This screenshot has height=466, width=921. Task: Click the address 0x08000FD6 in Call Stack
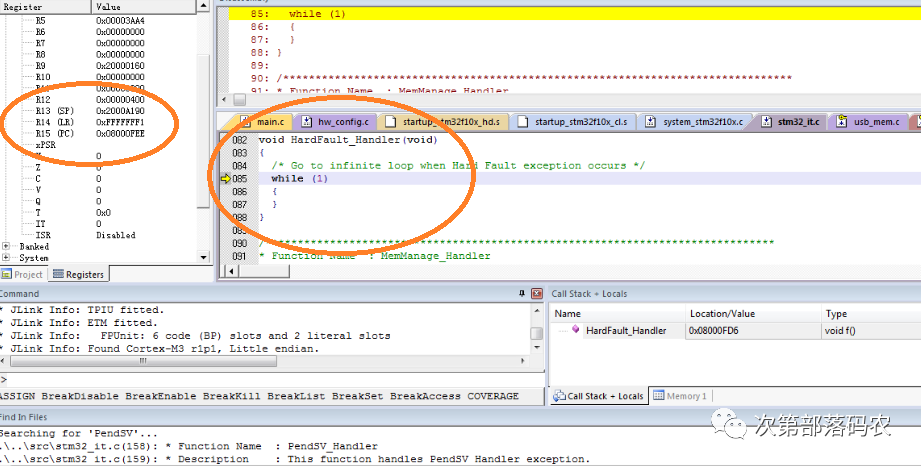[x=714, y=330]
